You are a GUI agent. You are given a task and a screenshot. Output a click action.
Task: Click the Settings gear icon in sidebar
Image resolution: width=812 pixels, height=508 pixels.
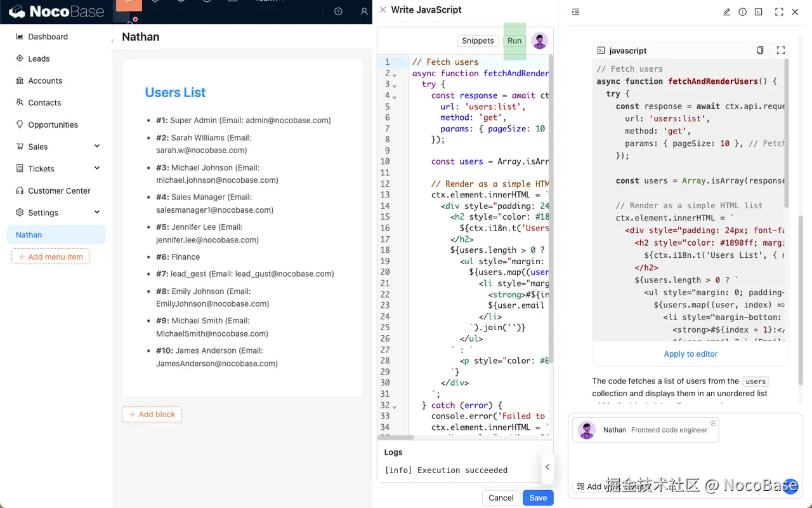coord(20,212)
